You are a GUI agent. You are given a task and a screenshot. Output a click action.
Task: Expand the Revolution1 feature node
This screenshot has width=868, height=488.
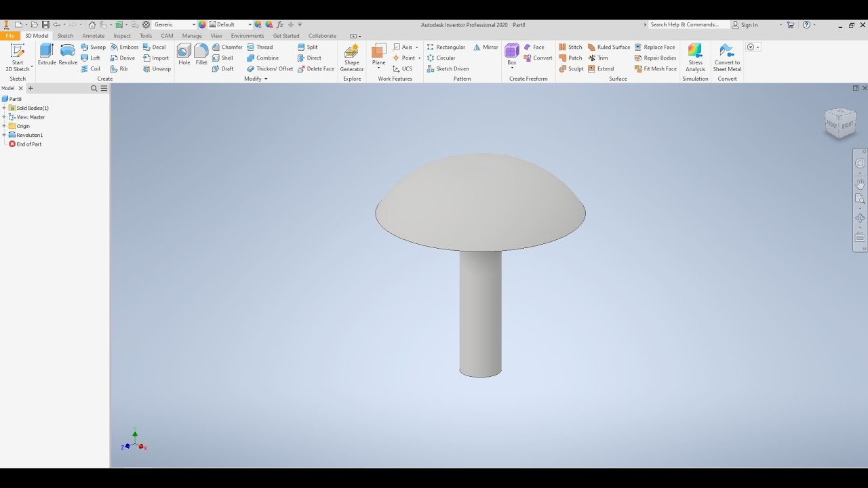(4, 135)
